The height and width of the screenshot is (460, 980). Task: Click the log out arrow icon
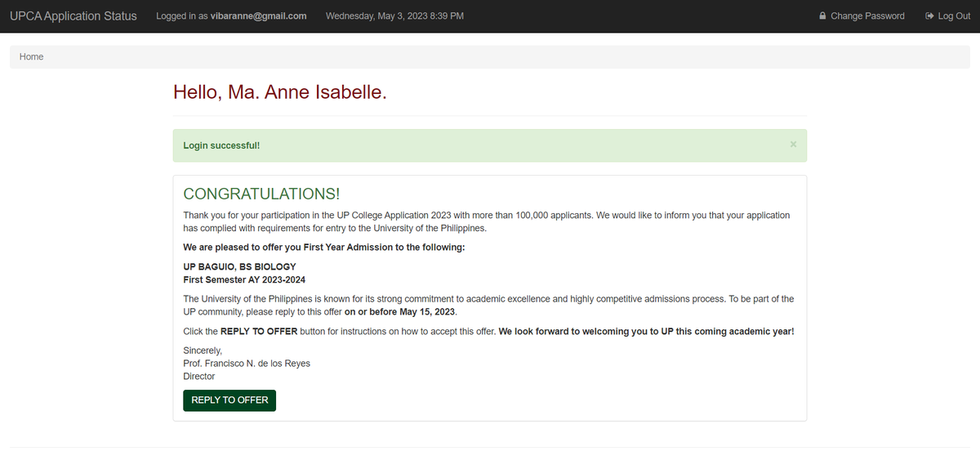click(x=929, y=16)
